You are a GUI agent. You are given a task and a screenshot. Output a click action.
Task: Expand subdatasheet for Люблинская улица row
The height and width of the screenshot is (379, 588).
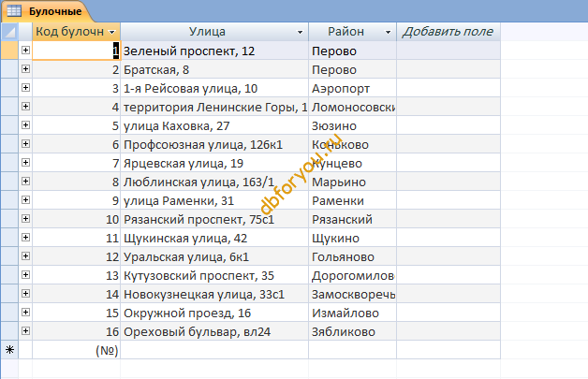25,182
